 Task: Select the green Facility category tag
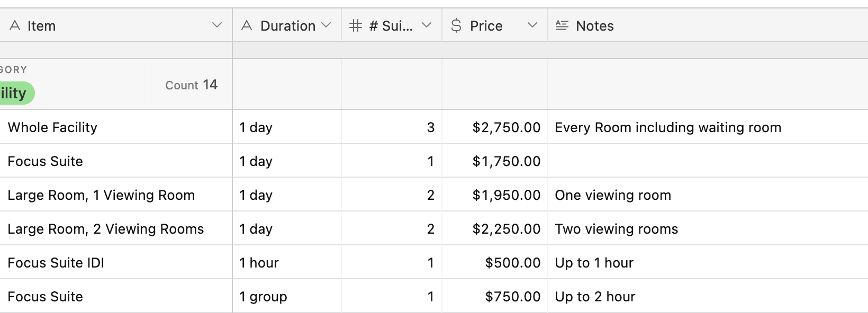pyautogui.click(x=16, y=93)
